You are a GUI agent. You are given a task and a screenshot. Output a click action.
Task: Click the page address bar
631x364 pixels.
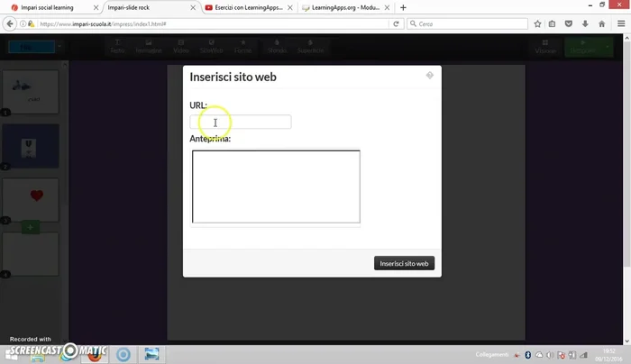(x=214, y=24)
